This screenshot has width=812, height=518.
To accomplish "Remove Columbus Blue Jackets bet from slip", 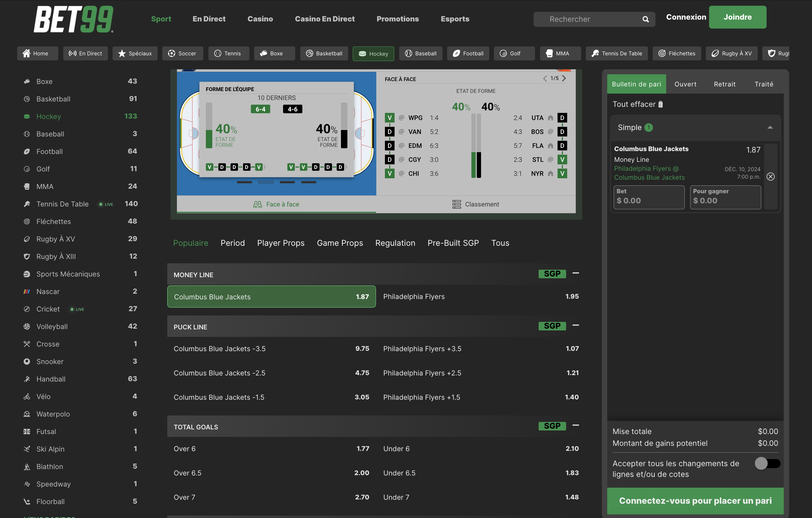I will [x=771, y=176].
